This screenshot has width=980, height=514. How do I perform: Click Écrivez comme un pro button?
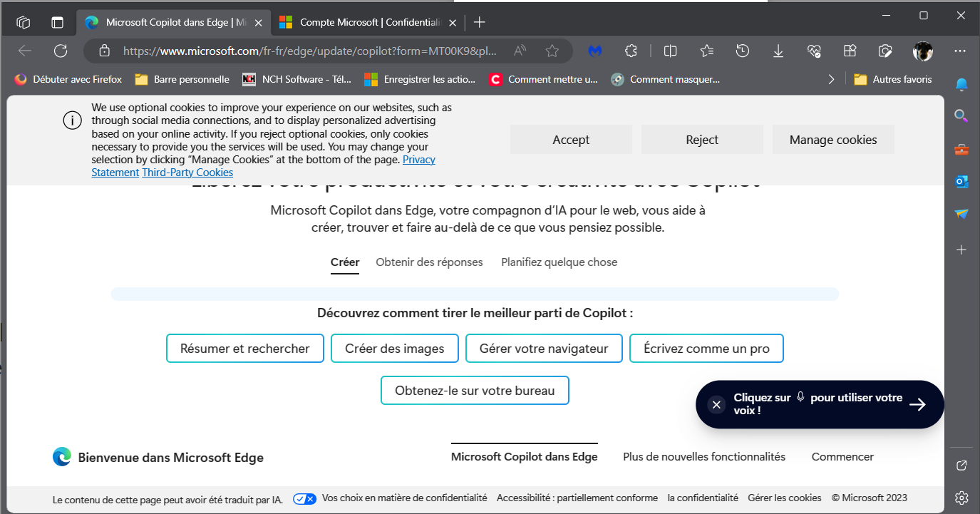pyautogui.click(x=706, y=349)
